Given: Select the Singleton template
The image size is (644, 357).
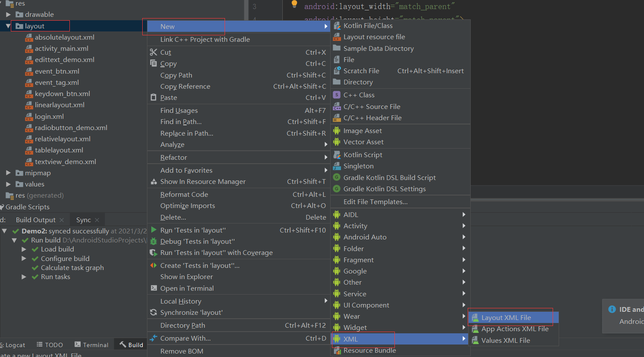Looking at the screenshot, I should 400,166.
